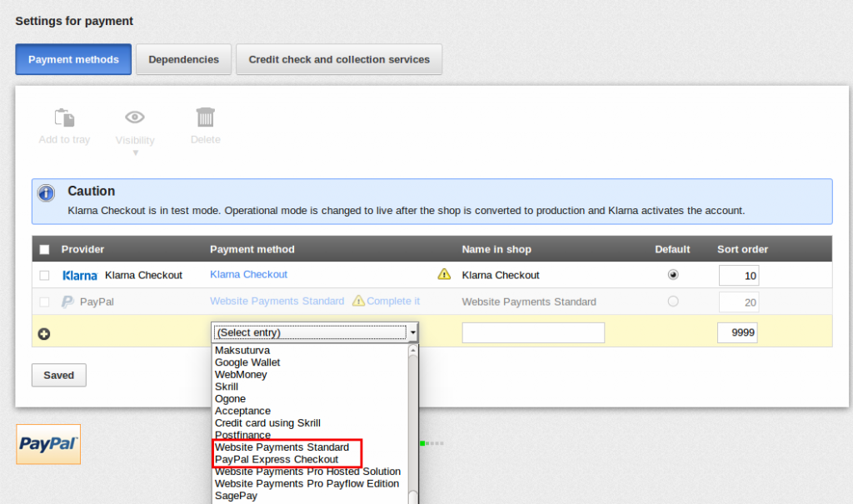
Task: Click the Complete it link
Action: click(x=393, y=301)
